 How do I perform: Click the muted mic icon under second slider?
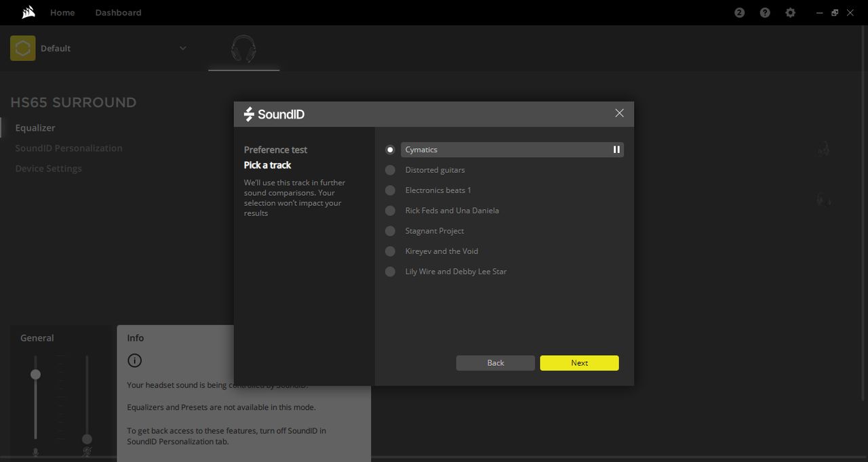click(x=87, y=452)
